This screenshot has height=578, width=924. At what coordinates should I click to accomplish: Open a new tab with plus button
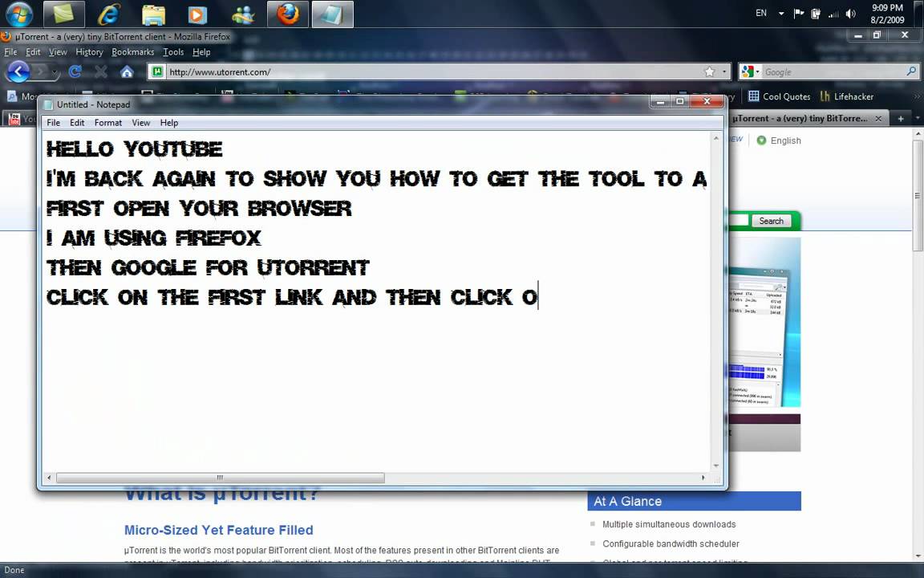click(x=901, y=119)
